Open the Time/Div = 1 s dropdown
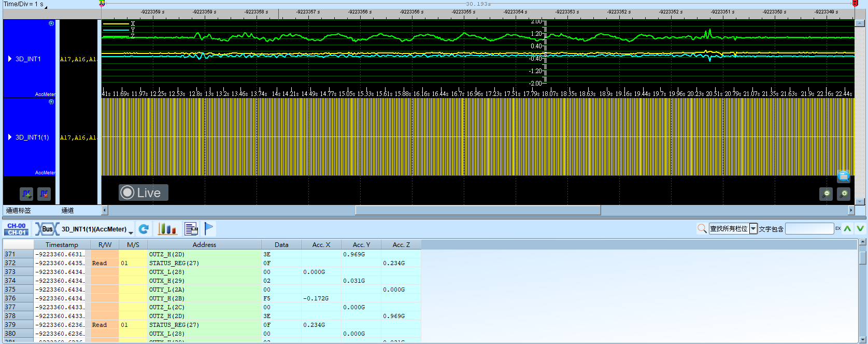This screenshot has width=868, height=344. click(46, 7)
